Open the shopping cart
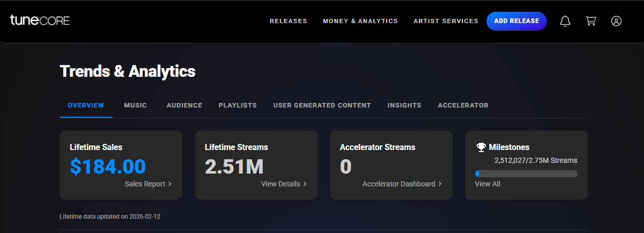This screenshot has width=644, height=233. coord(591,21)
